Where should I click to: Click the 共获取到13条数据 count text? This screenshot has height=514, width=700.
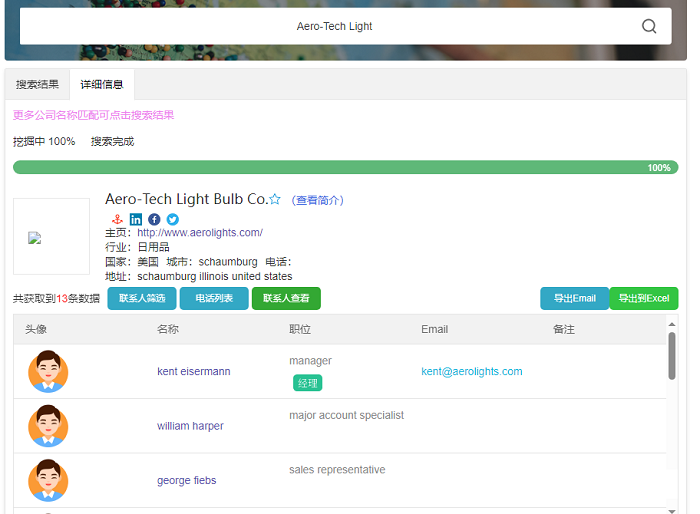56,298
